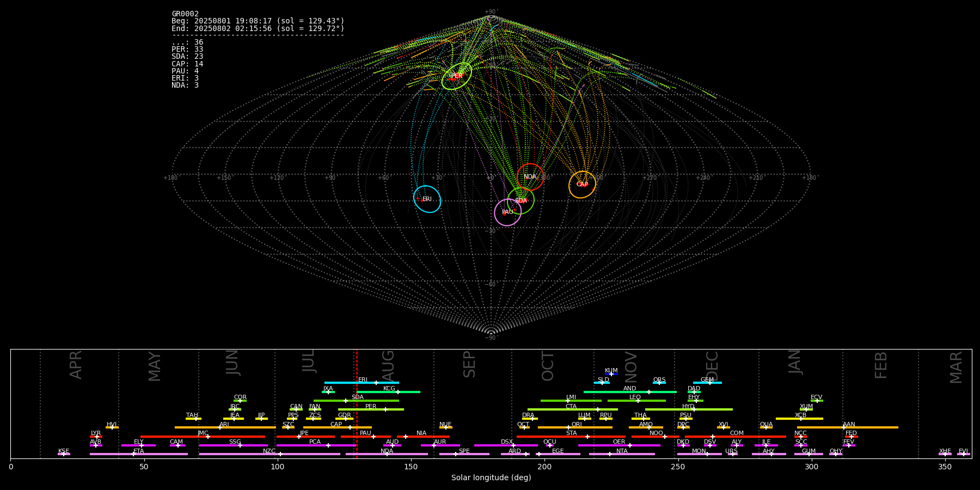This screenshot has width=980, height=490.
Task: Select the SPE shower bar
Action: coord(464,454)
